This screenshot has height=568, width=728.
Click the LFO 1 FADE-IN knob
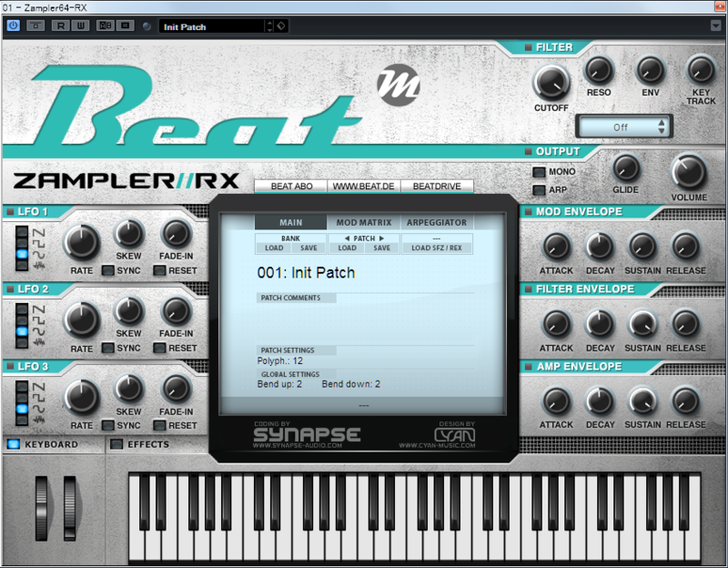coord(176,234)
